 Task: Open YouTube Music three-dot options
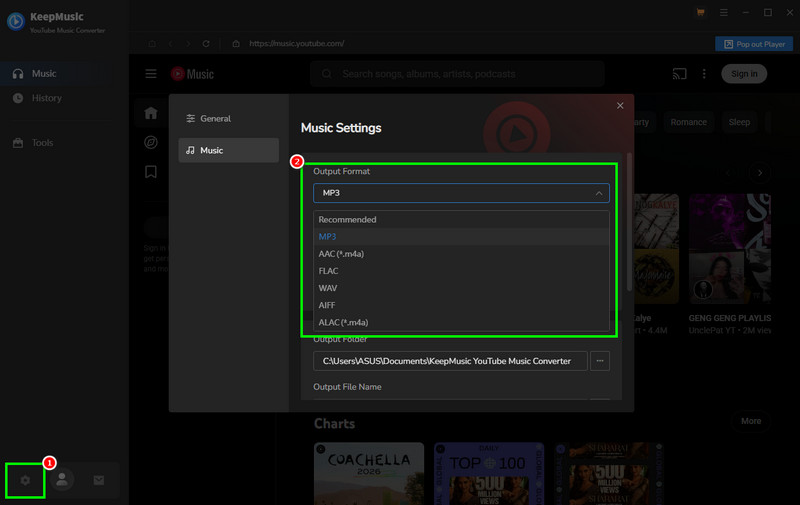coord(704,74)
